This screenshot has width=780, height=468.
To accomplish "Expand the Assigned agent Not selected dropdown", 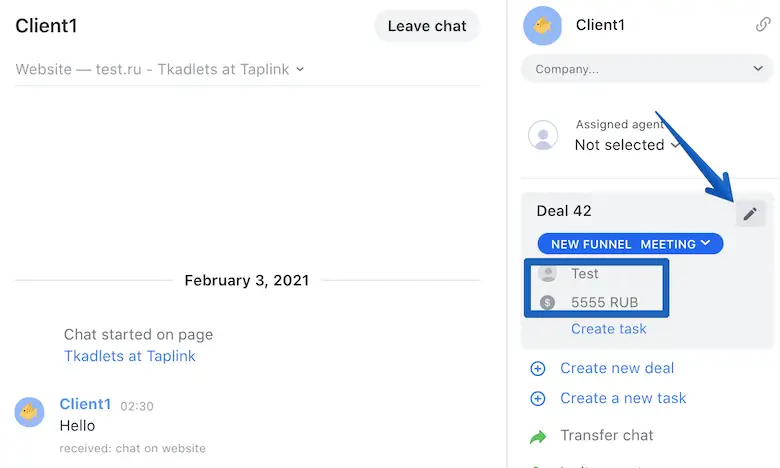I will click(x=627, y=145).
